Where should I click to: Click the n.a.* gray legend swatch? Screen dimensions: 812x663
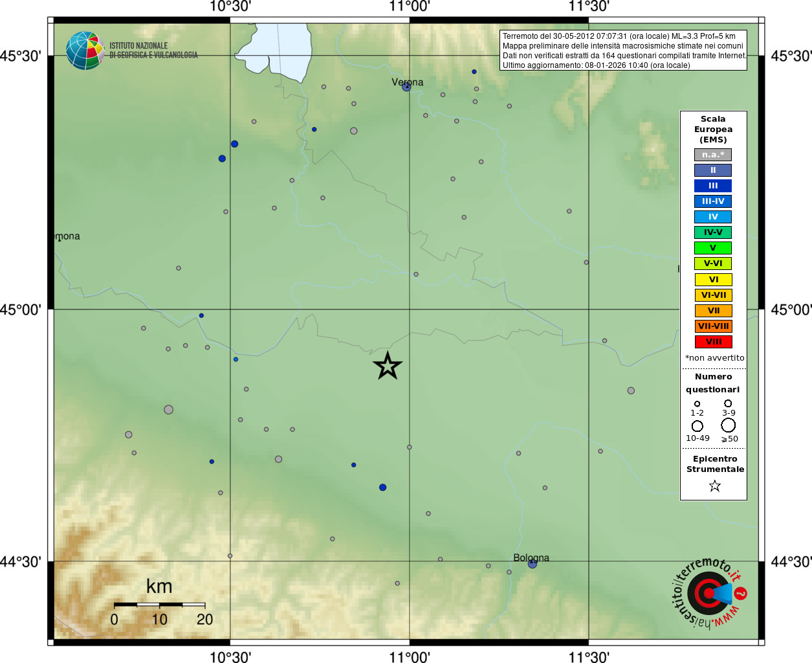(713, 155)
